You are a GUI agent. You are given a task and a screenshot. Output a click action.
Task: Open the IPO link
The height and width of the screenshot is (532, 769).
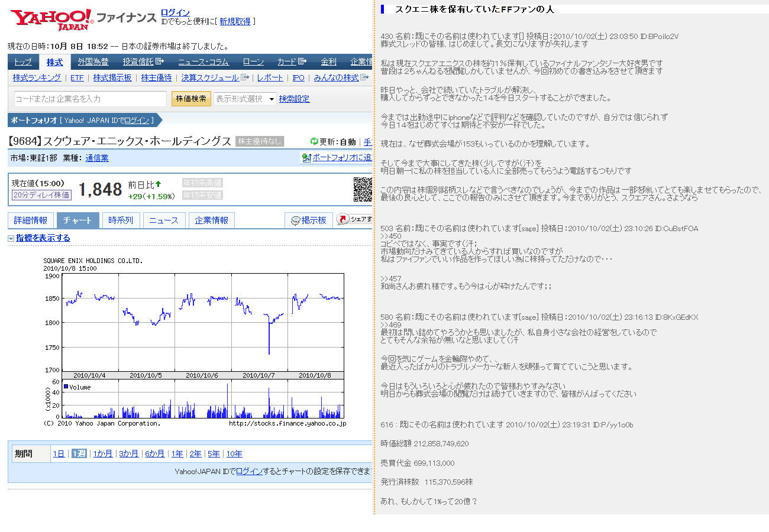[298, 77]
